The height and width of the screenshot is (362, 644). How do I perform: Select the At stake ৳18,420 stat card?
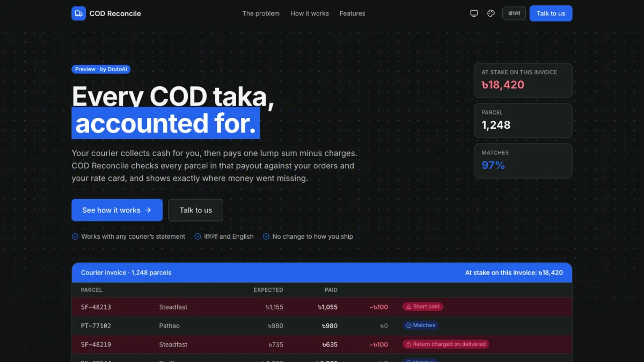click(523, 80)
